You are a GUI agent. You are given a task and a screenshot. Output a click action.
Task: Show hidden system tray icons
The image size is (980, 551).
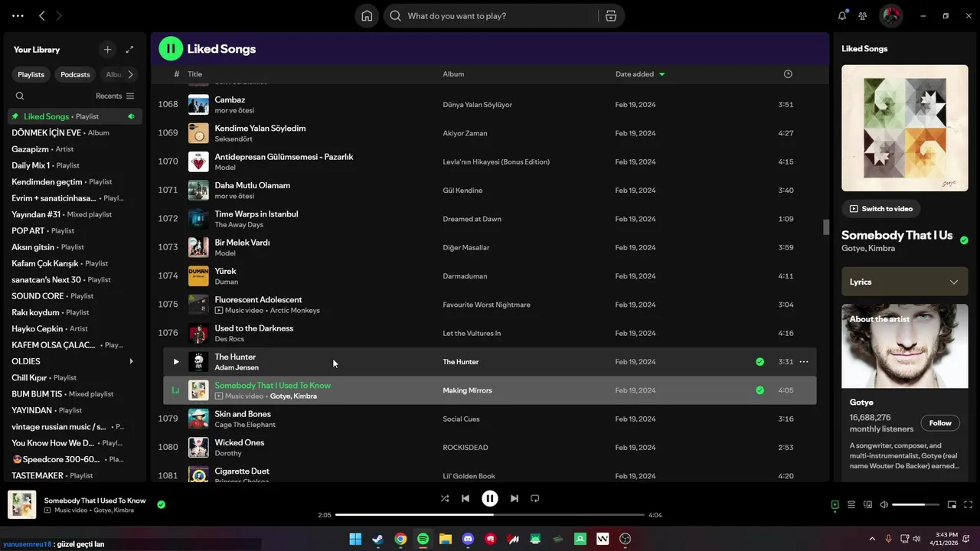(872, 539)
